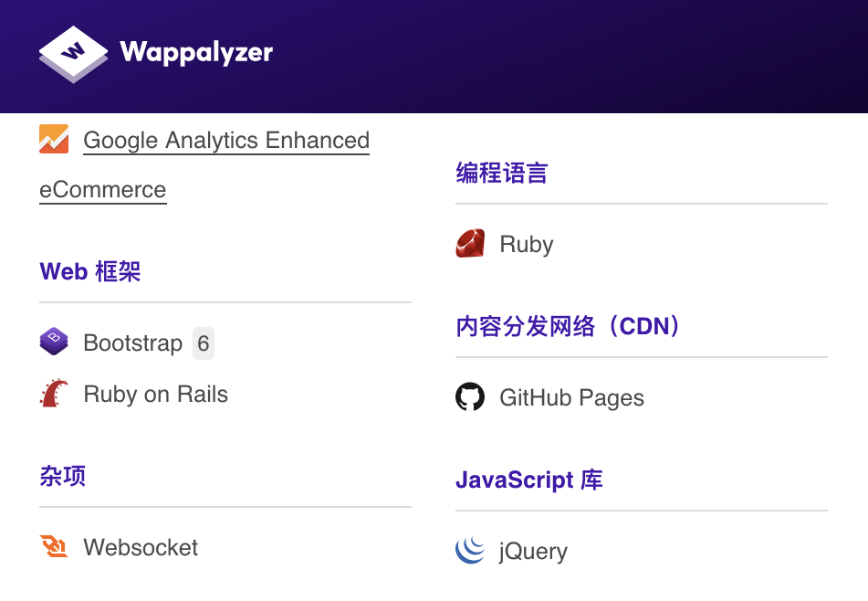Click the Websocket orange icon

(x=54, y=546)
